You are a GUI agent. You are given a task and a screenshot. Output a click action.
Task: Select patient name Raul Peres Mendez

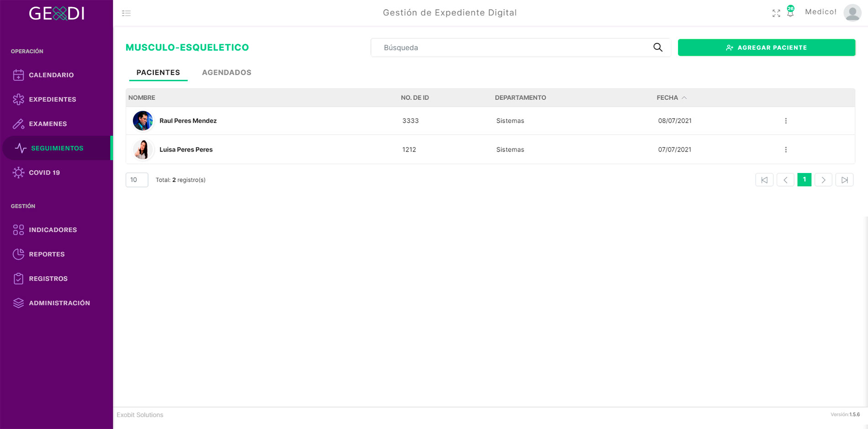[x=188, y=121]
